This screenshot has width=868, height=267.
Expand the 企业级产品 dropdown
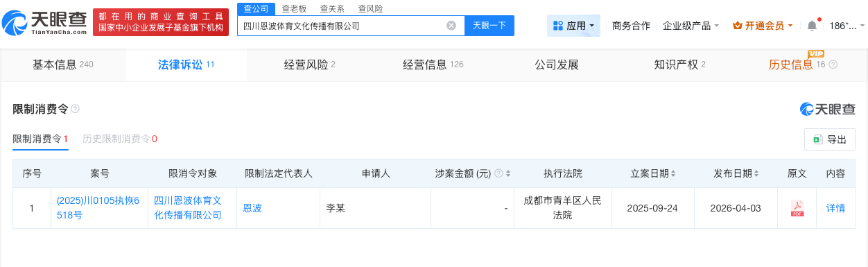691,26
